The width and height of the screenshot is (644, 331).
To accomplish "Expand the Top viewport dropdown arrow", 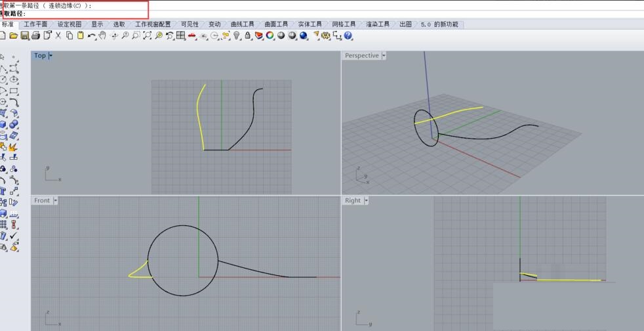I will click(x=50, y=56).
